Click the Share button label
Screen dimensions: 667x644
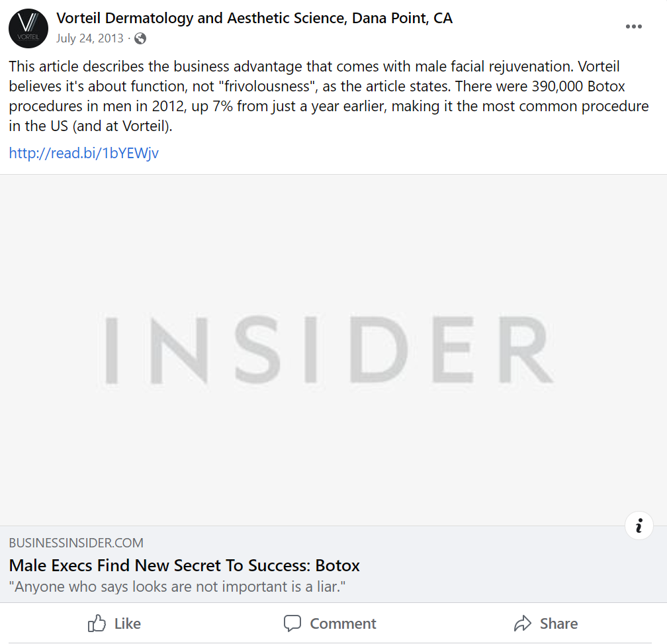[x=558, y=623]
